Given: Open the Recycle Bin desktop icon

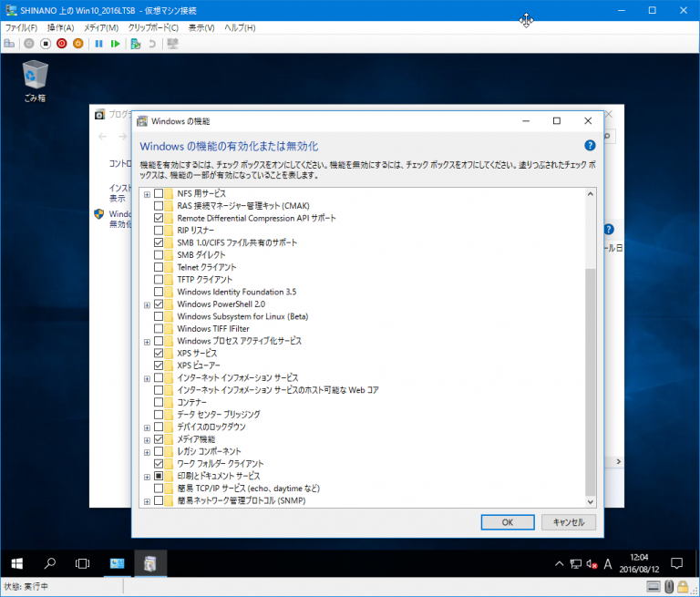Looking at the screenshot, I should [x=35, y=81].
